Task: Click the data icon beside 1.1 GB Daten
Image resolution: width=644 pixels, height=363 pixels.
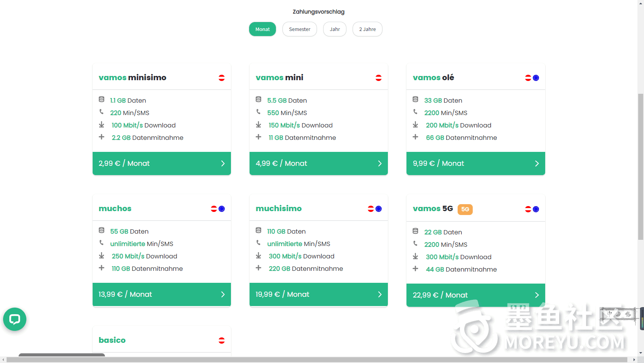Action: tap(102, 100)
